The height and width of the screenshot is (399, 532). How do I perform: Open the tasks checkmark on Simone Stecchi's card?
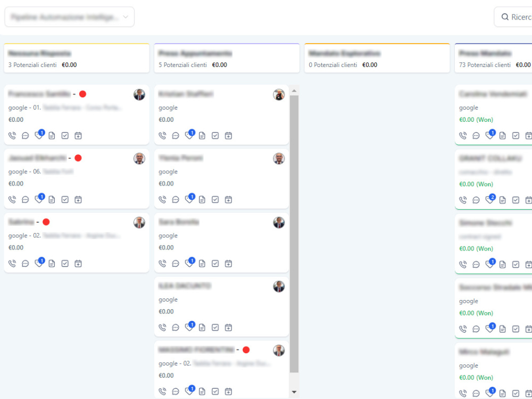tap(516, 264)
